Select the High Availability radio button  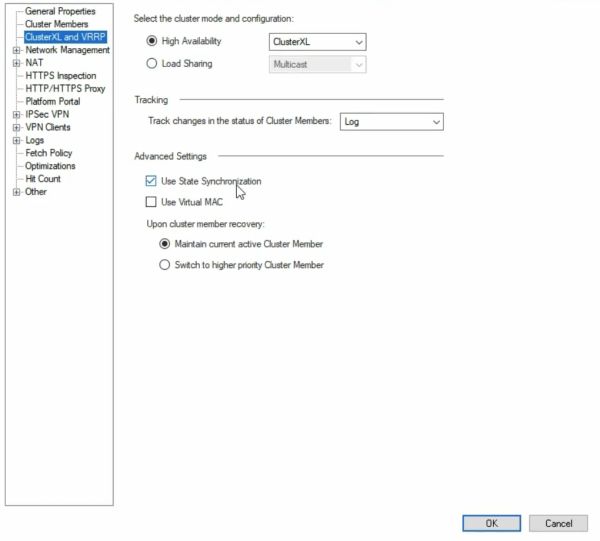pos(152,41)
